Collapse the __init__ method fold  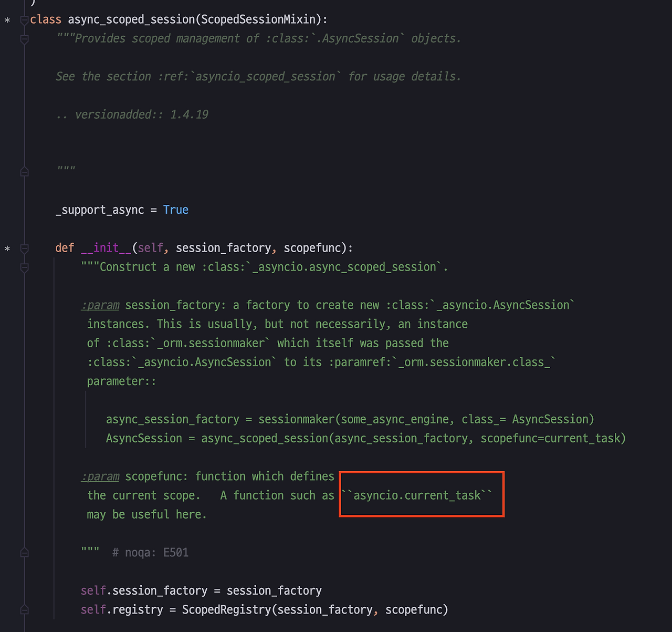tap(24, 248)
